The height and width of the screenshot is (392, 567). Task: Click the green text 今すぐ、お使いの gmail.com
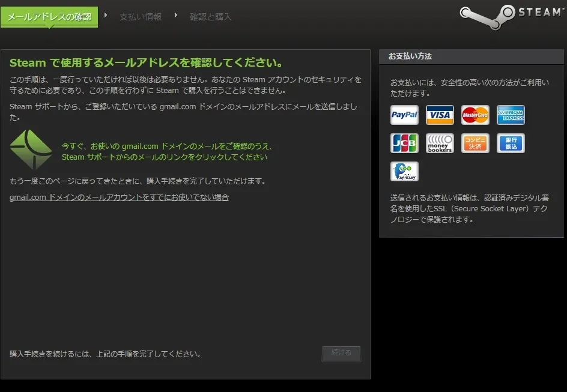(167, 152)
